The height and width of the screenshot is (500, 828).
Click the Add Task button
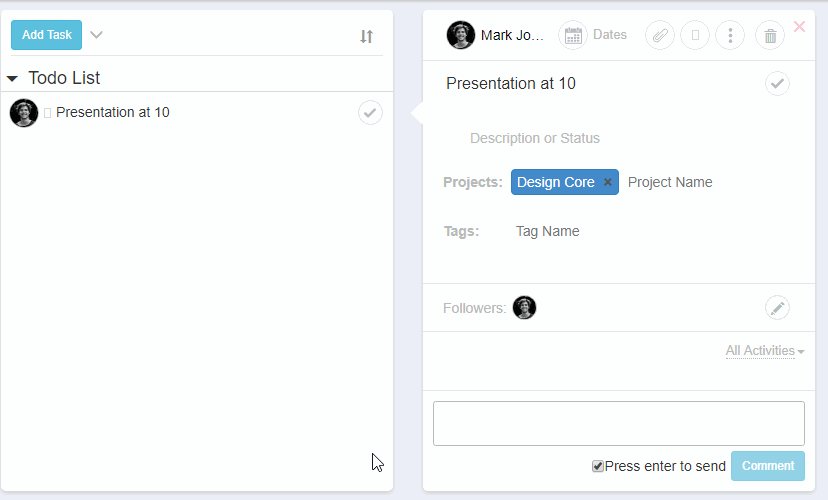(46, 35)
